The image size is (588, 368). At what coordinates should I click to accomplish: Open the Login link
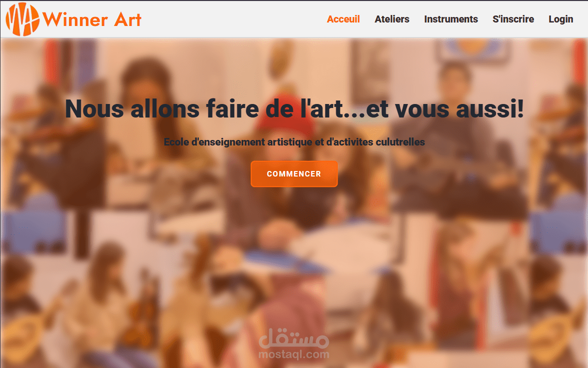coord(561,19)
